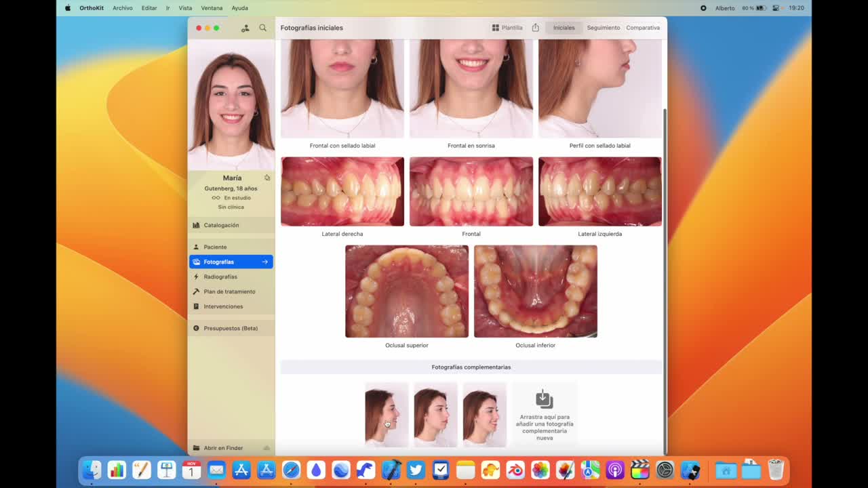Select the Oclusal inferior photo
The height and width of the screenshot is (488, 868).
536,291
